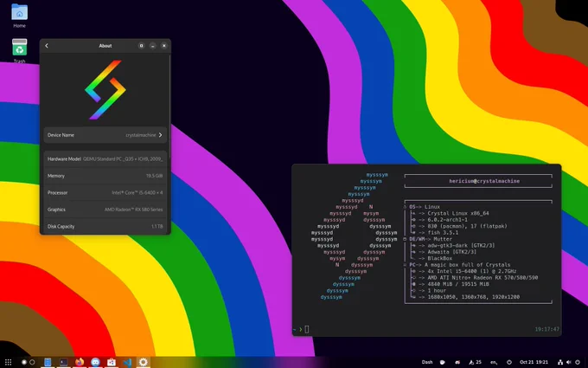Click the Crystal Linux x86_64 line
The height and width of the screenshot is (368, 588).
[458, 213]
